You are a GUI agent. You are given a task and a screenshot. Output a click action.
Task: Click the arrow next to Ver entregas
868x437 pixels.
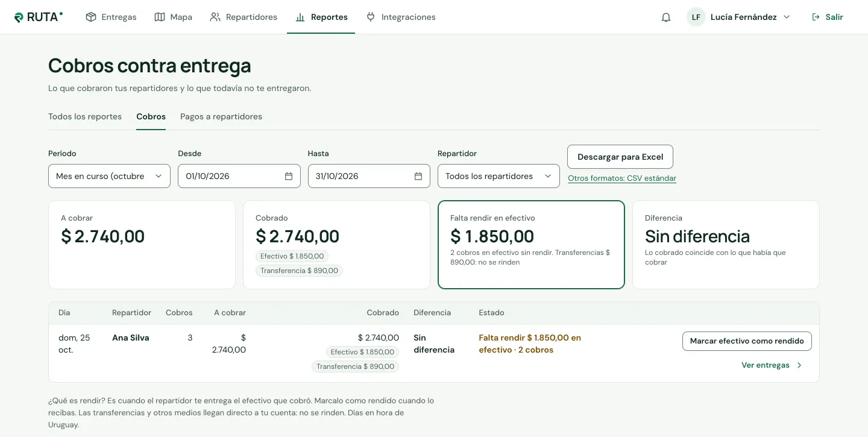pos(799,365)
